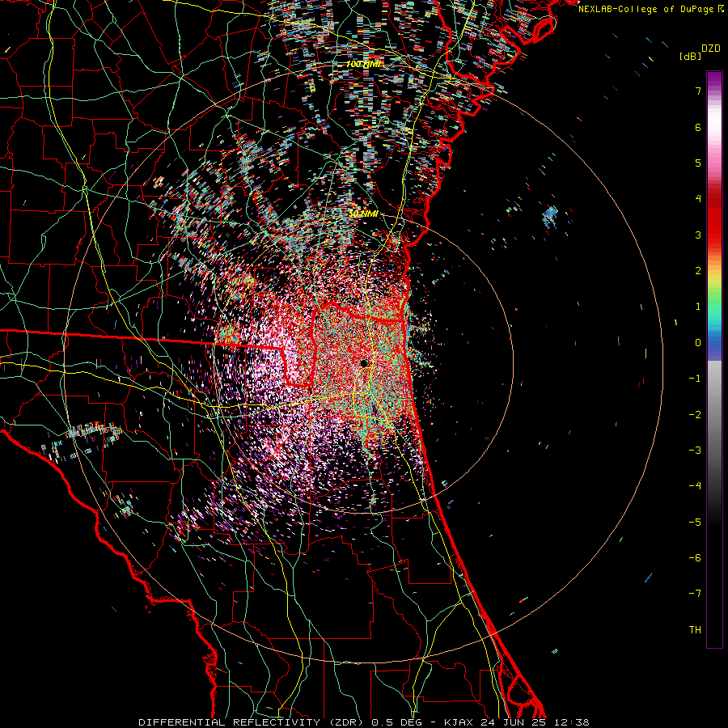Click the -2 dB scale label
The image size is (728, 728).
(x=695, y=415)
